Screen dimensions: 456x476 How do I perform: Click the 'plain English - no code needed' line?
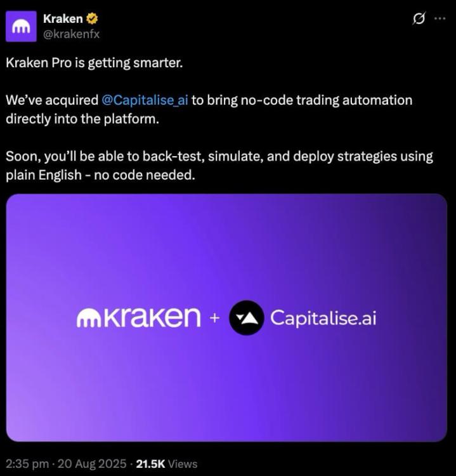click(100, 175)
